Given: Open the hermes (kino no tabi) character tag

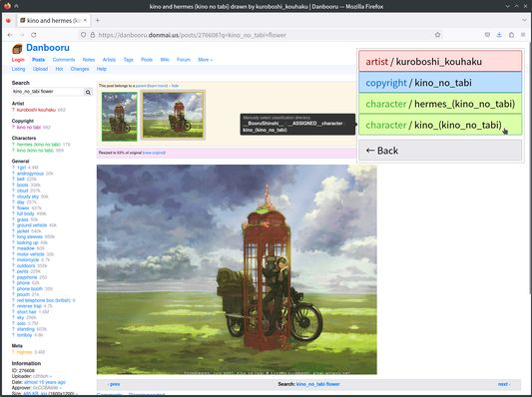Looking at the screenshot, I should coord(38,145).
